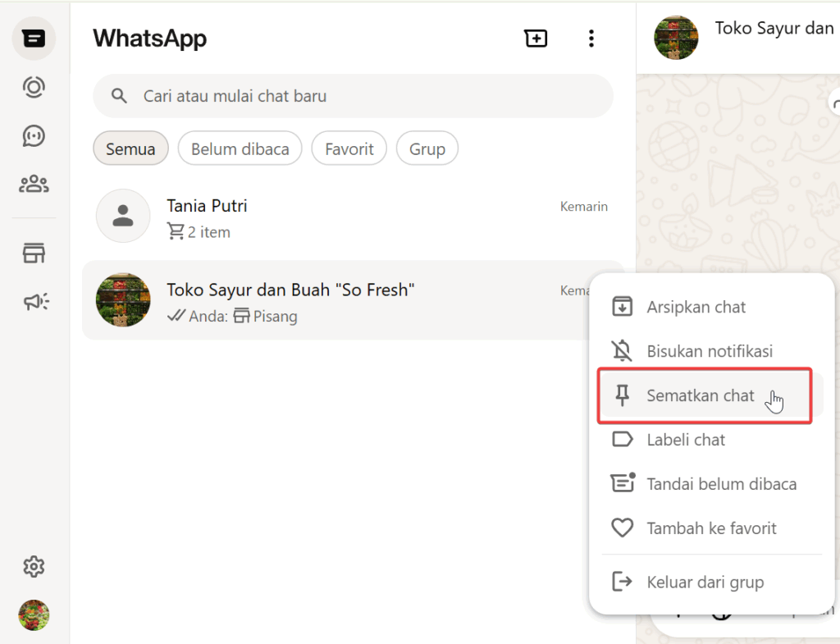Click Keluar dari grup option
This screenshot has height=644, width=840.
pyautogui.click(x=705, y=582)
